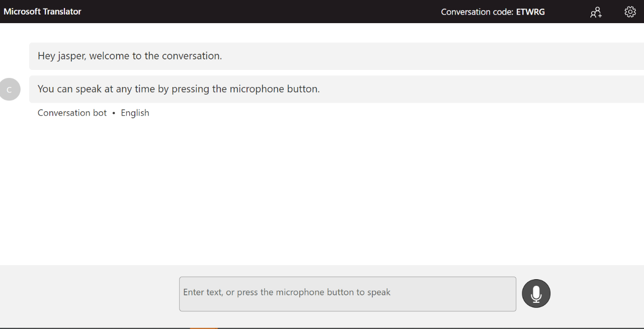Click the Conversation bot "C" avatar
Screen dimensions: 644x329
pyautogui.click(x=9, y=90)
